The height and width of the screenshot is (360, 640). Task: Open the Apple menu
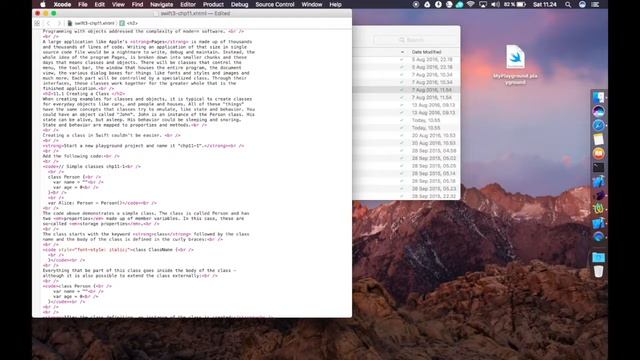pos(43,4)
